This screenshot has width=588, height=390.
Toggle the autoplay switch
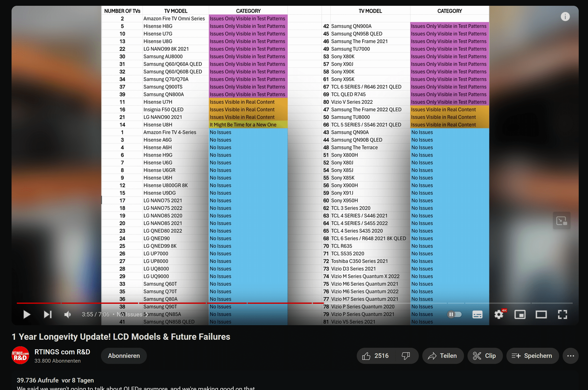coord(454,314)
